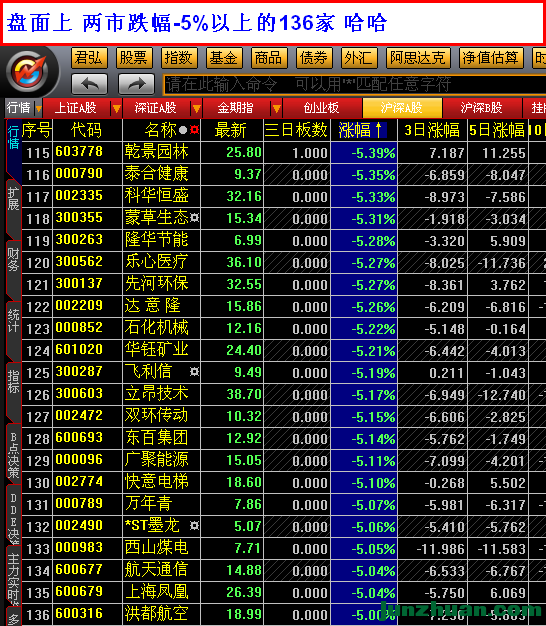Switch to the 沪深B股 tab
The image size is (546, 626).
482,108
